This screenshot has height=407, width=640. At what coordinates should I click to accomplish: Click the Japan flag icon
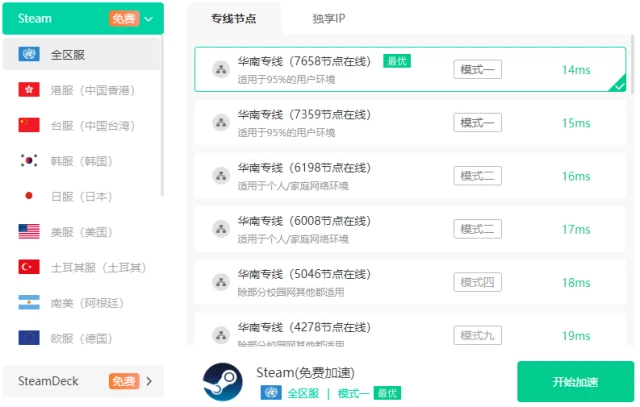tap(29, 196)
